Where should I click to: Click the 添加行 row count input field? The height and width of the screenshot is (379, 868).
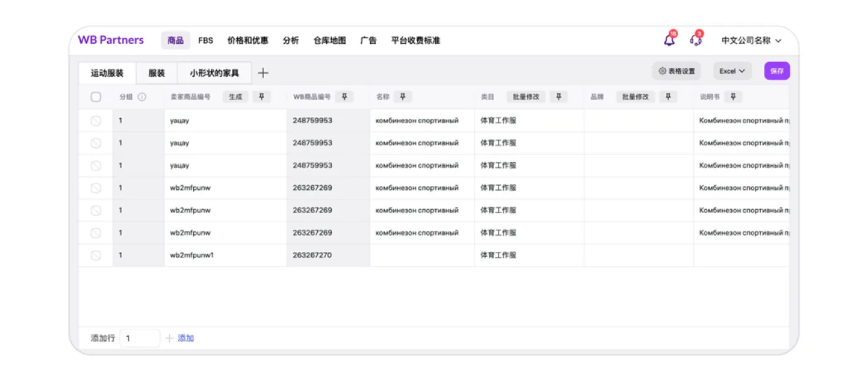coord(139,338)
